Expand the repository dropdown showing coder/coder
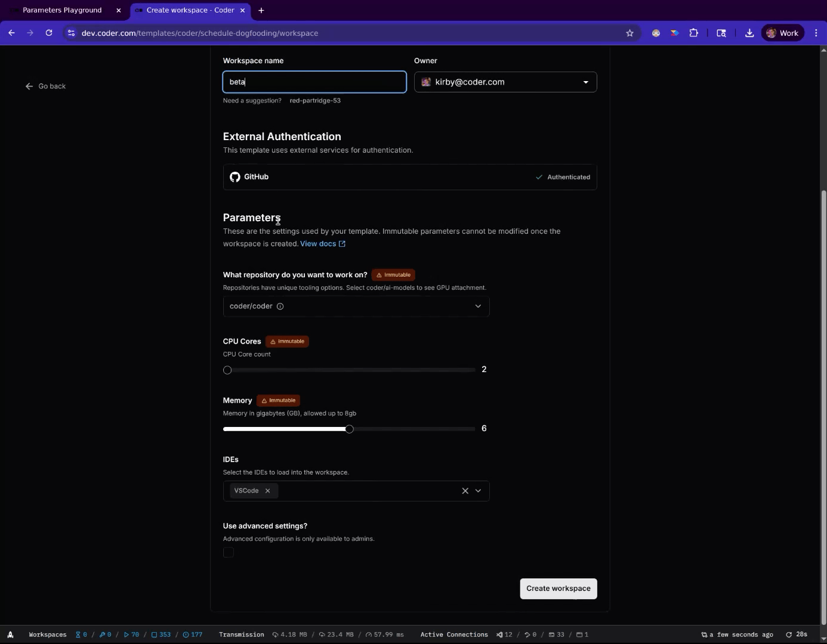827x644 pixels. [477, 306]
